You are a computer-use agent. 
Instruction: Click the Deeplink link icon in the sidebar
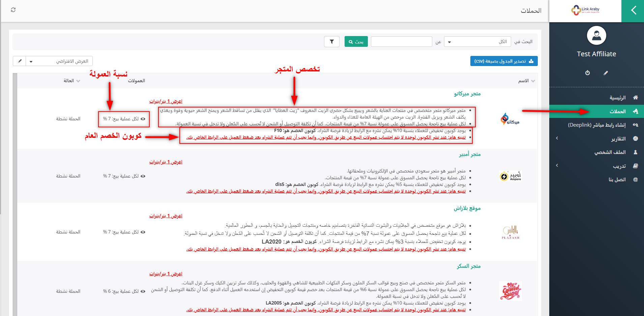(636, 125)
